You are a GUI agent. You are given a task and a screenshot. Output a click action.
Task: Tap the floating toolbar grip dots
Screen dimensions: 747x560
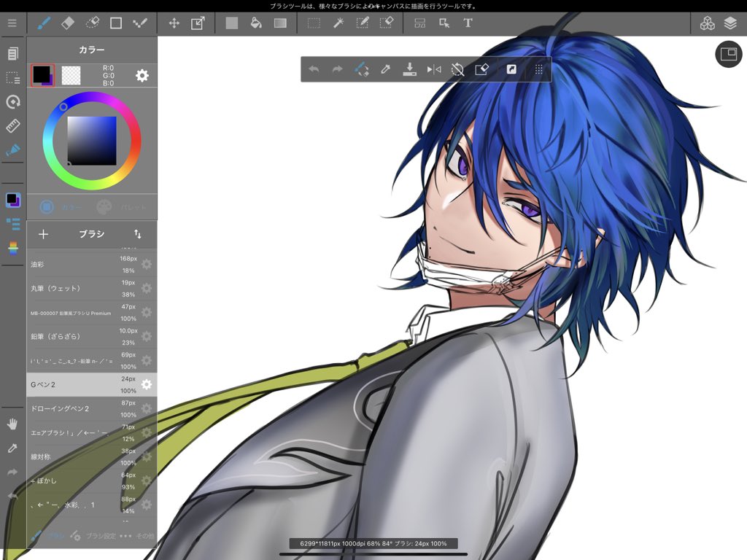tap(539, 69)
